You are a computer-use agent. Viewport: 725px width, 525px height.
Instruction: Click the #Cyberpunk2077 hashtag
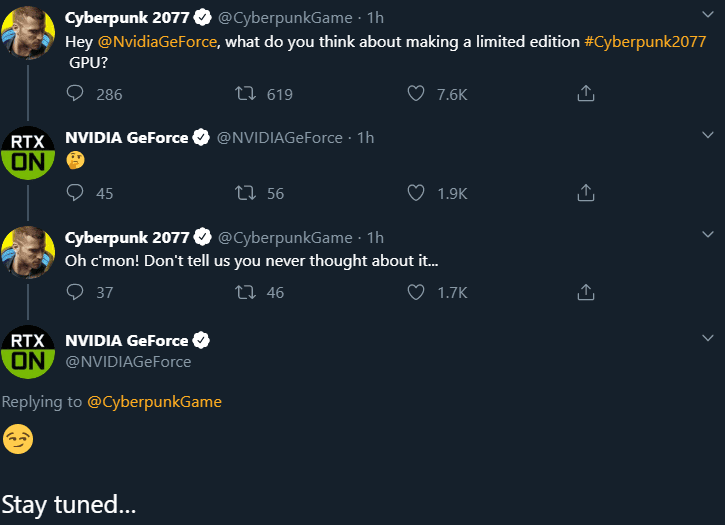644,42
